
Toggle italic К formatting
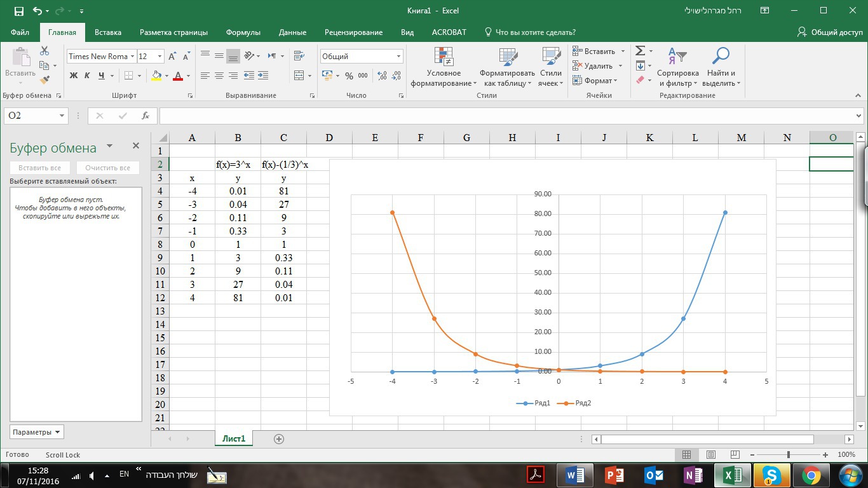point(87,76)
